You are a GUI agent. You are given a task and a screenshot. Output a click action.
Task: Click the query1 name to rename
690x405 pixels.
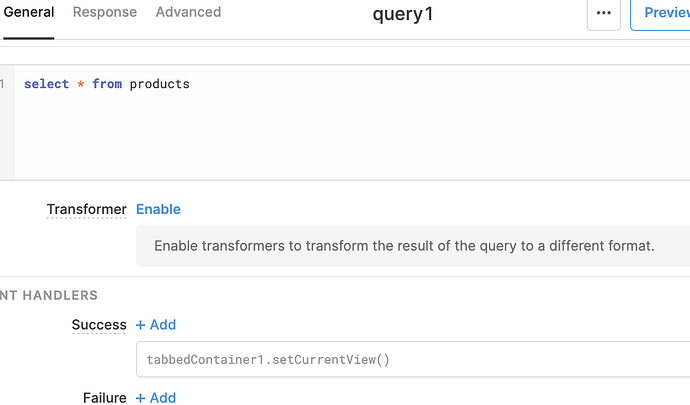point(403,14)
